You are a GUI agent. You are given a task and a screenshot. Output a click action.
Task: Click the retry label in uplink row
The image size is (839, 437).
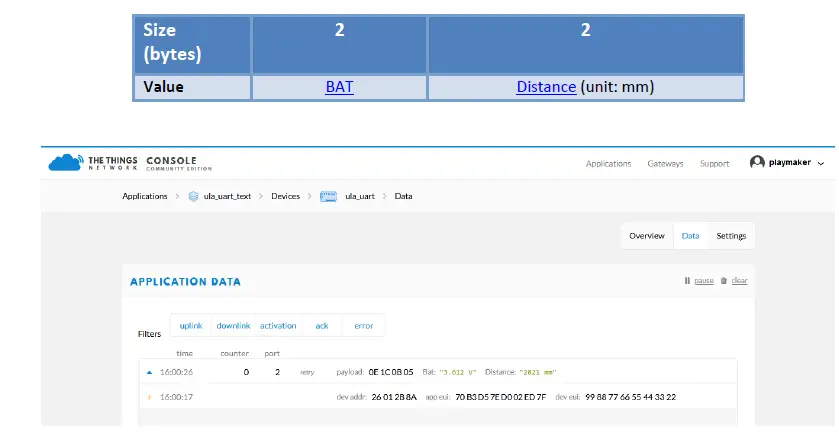point(307,372)
